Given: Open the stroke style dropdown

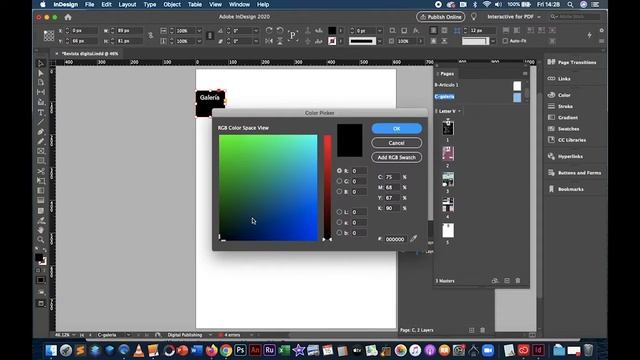Looking at the screenshot, I should [380, 41].
